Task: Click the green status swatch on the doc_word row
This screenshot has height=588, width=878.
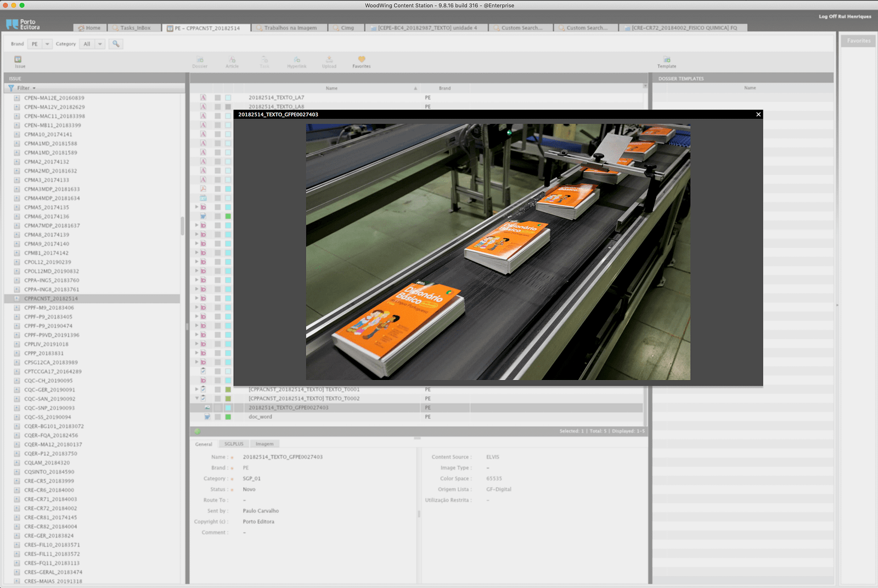Action: pos(228,417)
